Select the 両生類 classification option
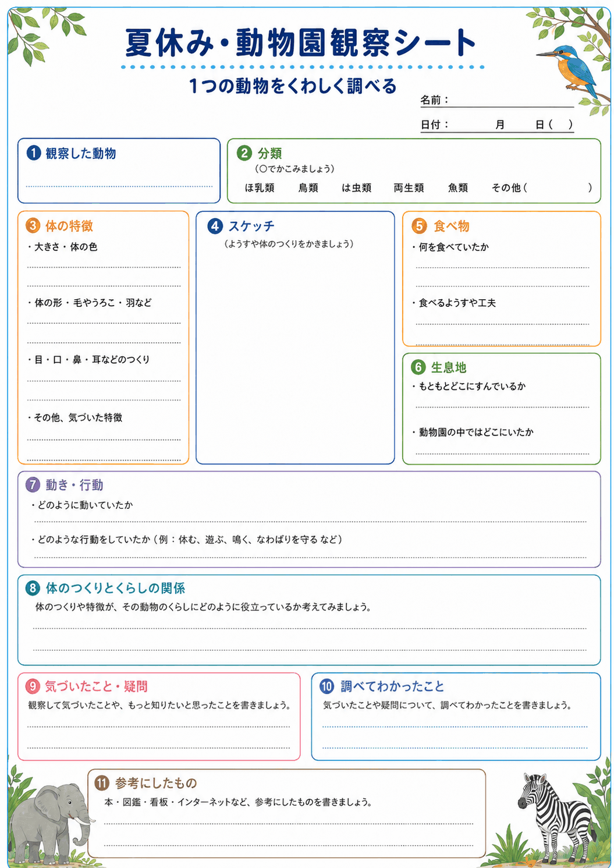The width and height of the screenshot is (614, 868). 409,187
